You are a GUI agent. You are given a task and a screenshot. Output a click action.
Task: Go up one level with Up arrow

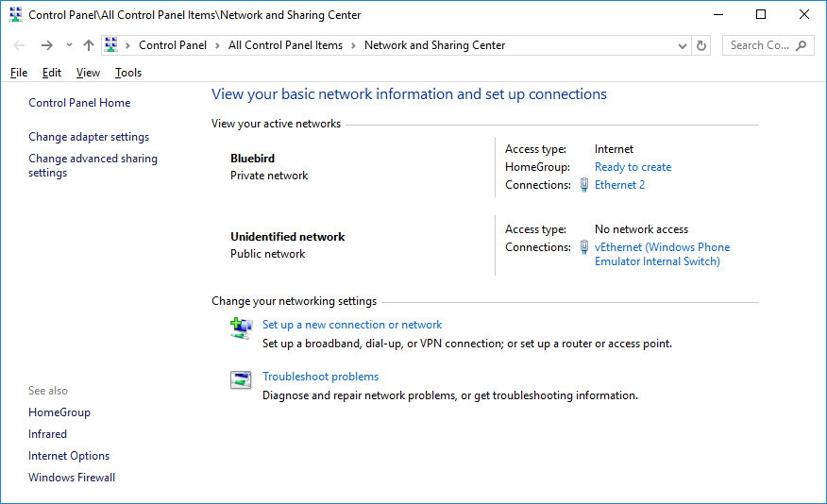[89, 45]
